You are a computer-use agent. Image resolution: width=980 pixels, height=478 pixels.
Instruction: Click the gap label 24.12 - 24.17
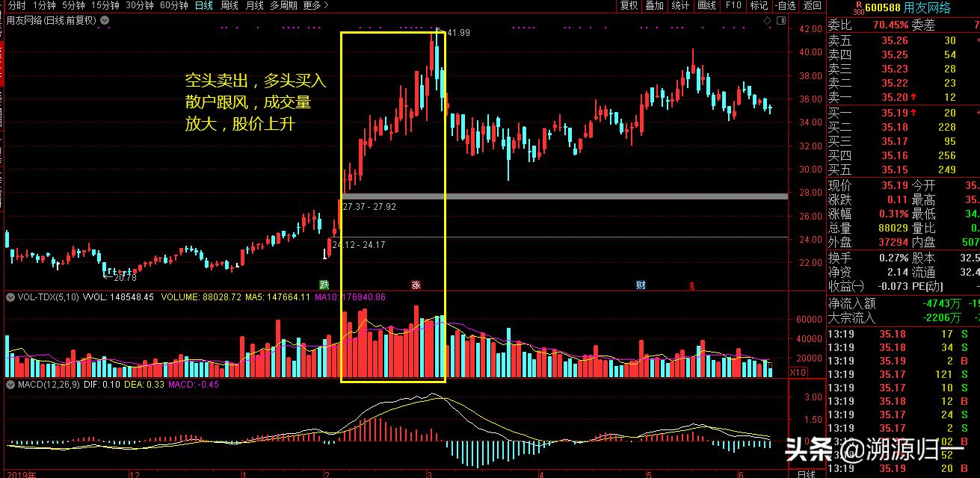tap(359, 244)
